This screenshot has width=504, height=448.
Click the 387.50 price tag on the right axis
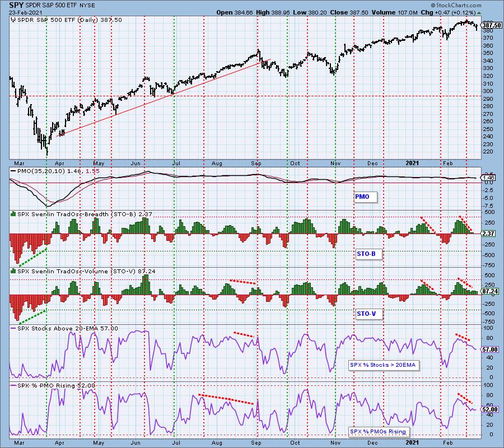[x=492, y=25]
